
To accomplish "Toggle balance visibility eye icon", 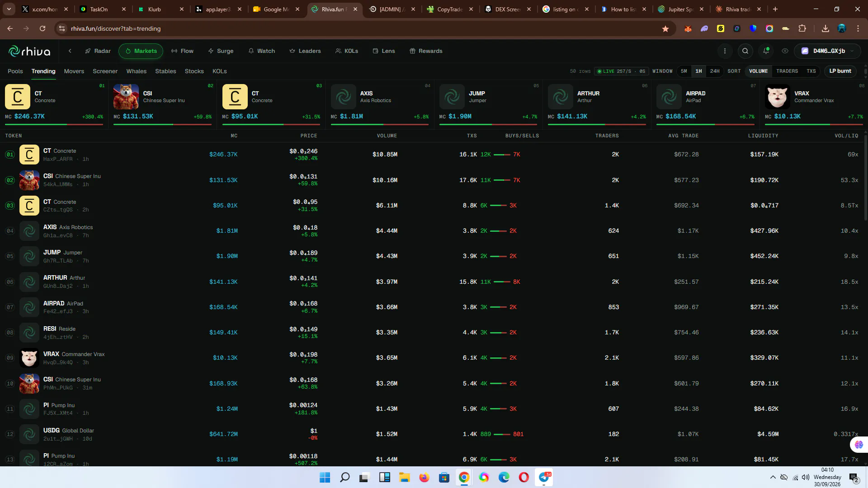I will 785,51.
